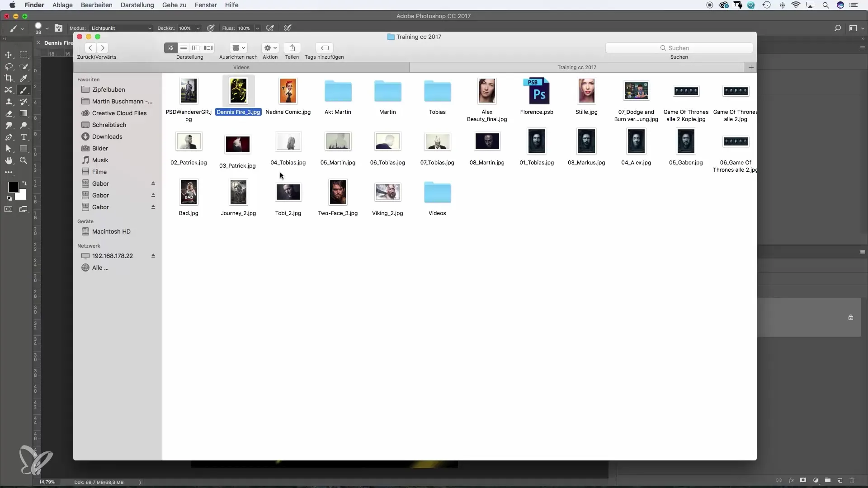Select the Rectangular Marquee tool
The height and width of the screenshot is (488, 868).
(24, 55)
